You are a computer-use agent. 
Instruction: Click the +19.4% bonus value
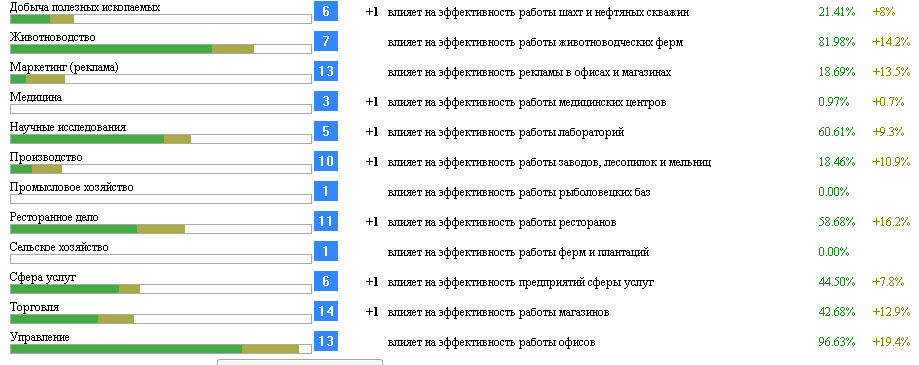click(x=891, y=342)
